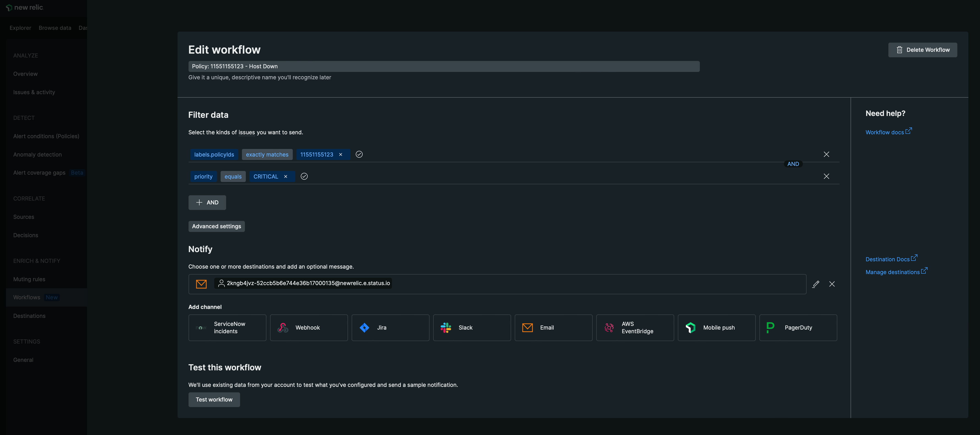The height and width of the screenshot is (435, 980).
Task: Add a Jira channel
Action: click(x=390, y=328)
